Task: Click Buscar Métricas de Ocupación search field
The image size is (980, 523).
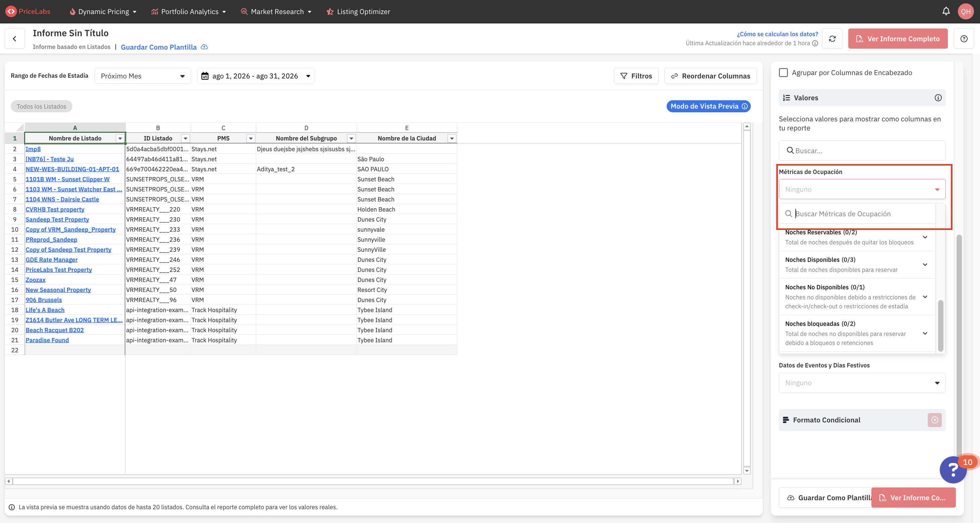Action: (857, 214)
